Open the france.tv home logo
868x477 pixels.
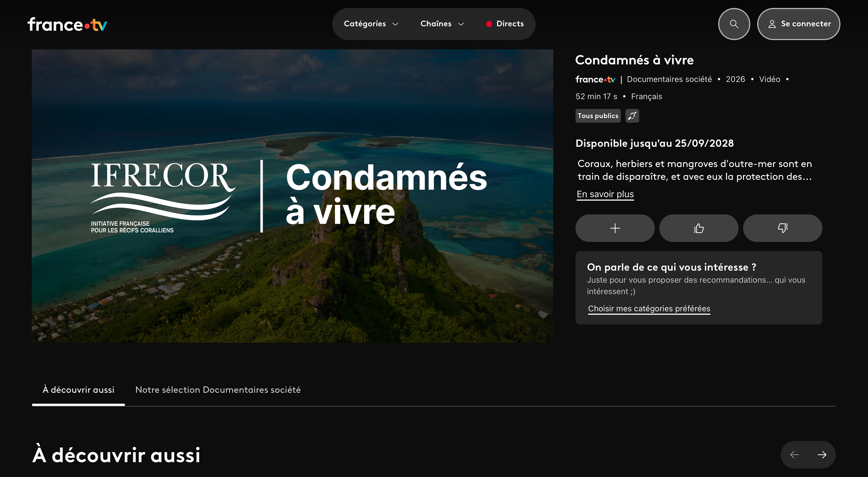(x=67, y=24)
